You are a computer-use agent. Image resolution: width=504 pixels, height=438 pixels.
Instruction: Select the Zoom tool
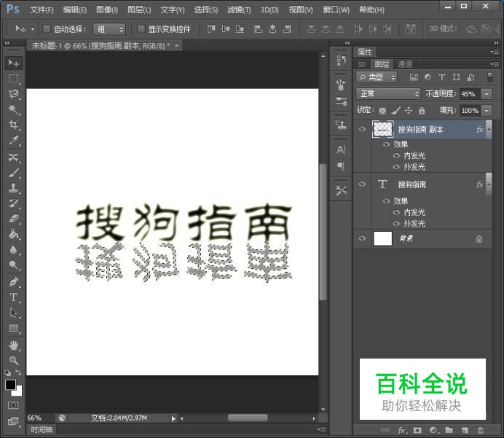click(13, 360)
